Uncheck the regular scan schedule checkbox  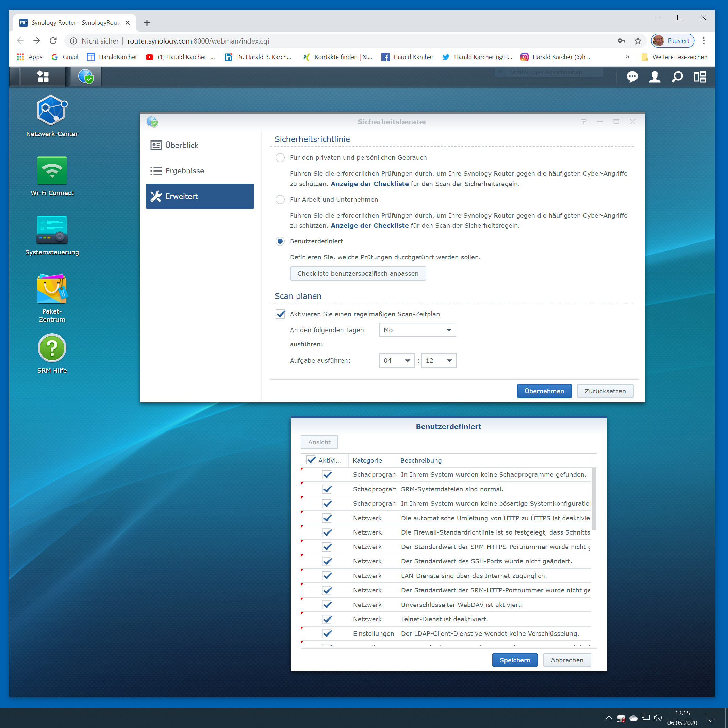(x=281, y=314)
